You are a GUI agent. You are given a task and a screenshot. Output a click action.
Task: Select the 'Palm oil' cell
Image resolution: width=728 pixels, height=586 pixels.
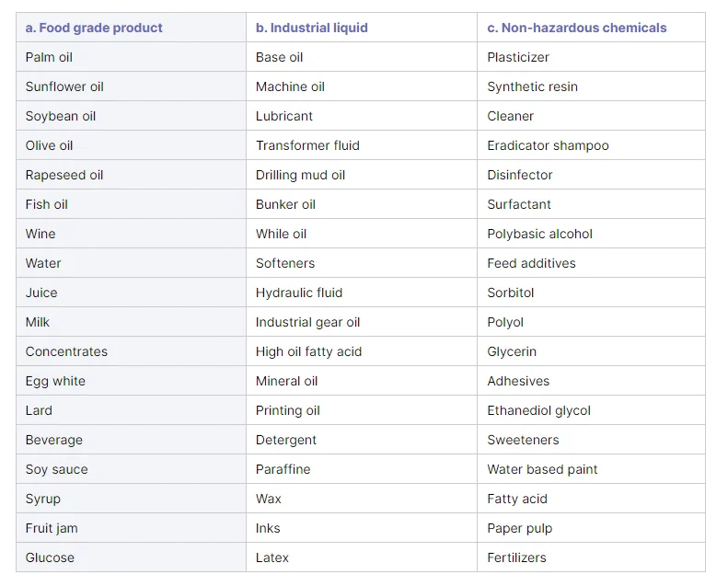coord(49,57)
